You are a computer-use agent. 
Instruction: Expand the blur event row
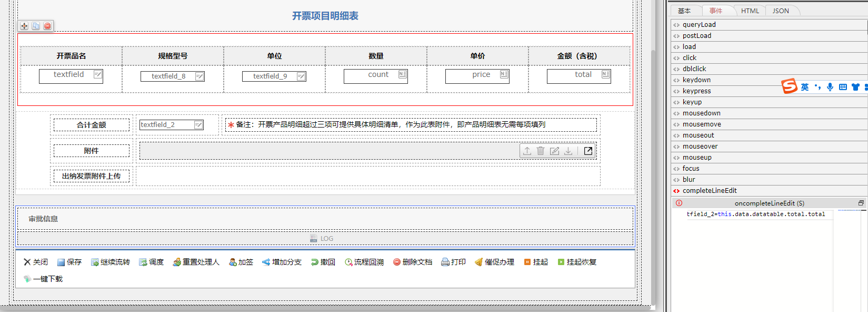tap(769, 180)
